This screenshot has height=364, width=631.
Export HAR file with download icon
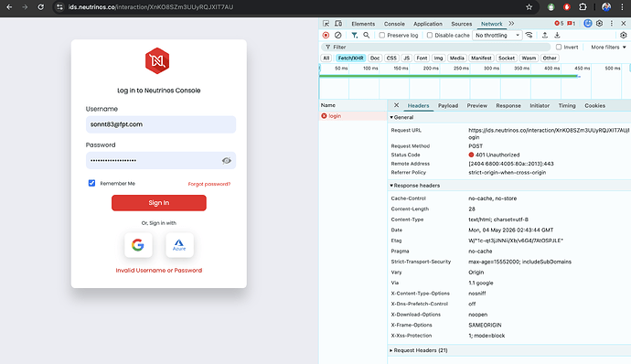pyautogui.click(x=557, y=36)
